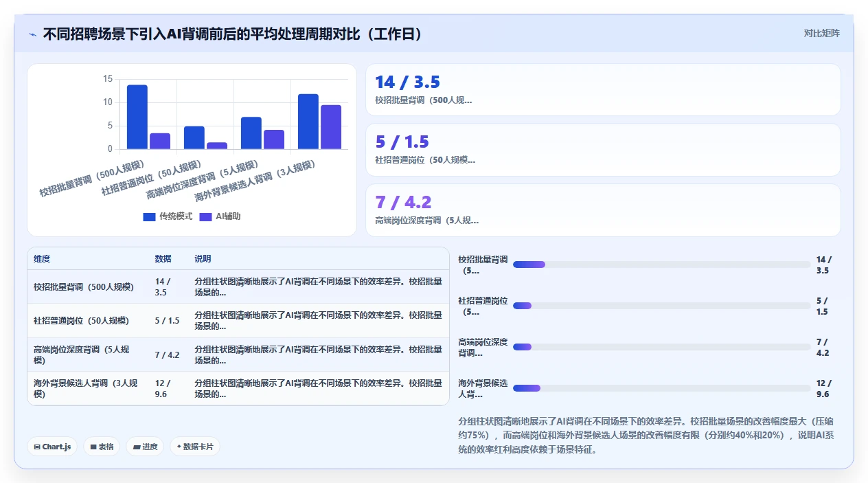Screen dimensions: 868x483
Task: Click the description cell in 海外背景候选人背调 row
Action: coord(319,389)
